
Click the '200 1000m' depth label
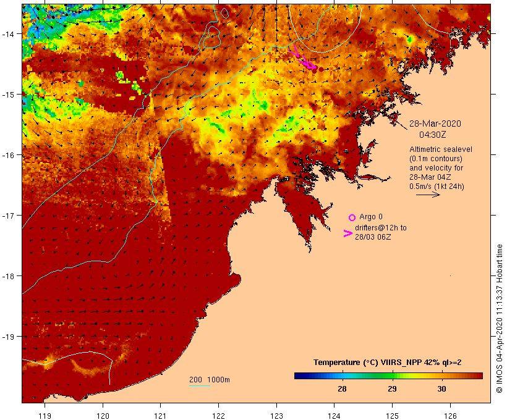pyautogui.click(x=210, y=380)
